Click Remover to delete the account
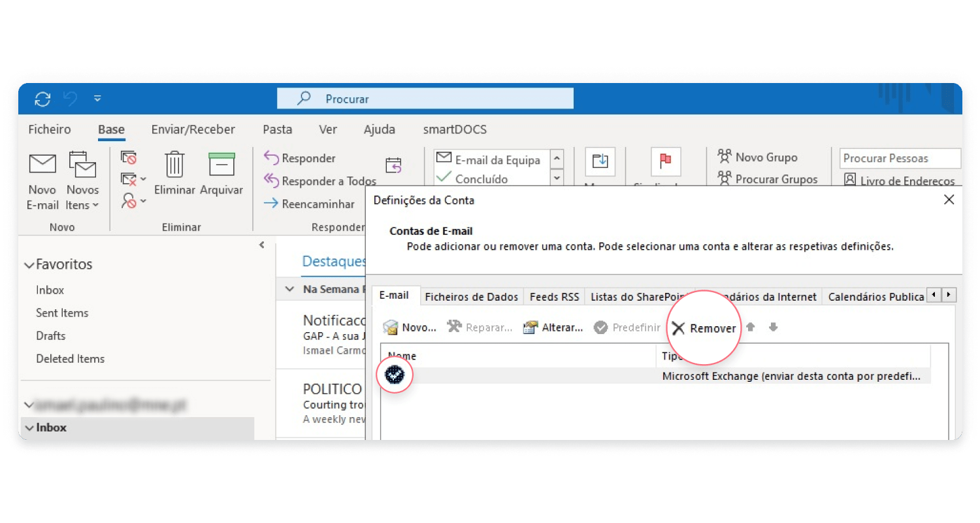980x523 pixels. [704, 328]
